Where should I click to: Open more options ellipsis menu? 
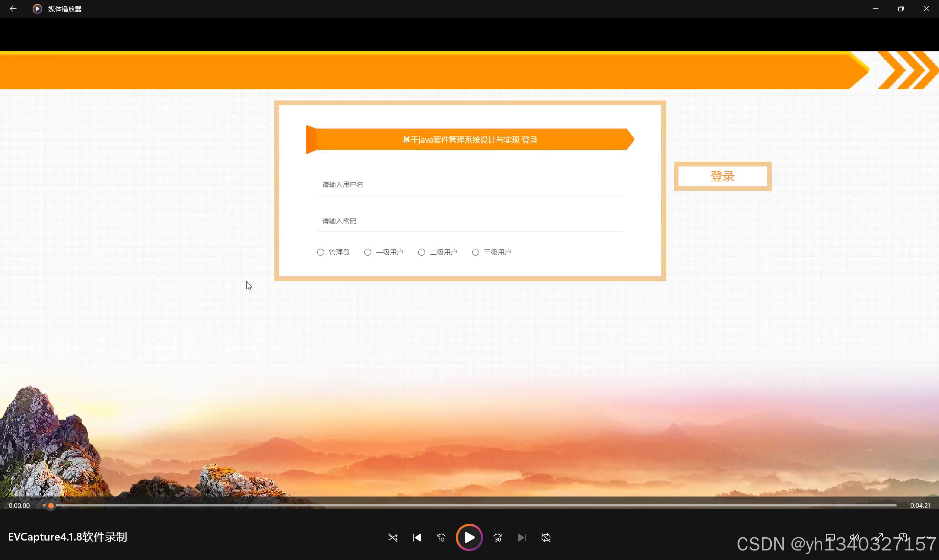927,537
